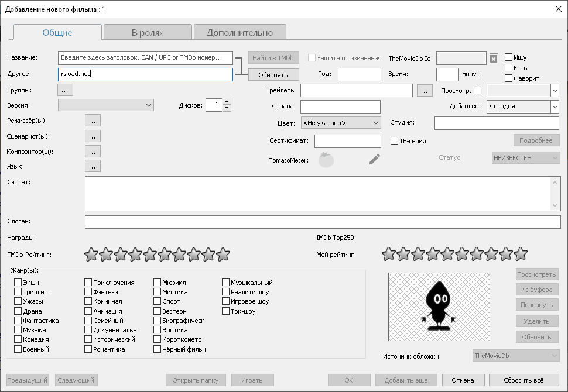Click the Другое field with rsload.net
The height and width of the screenshot is (392, 568).
(x=145, y=74)
